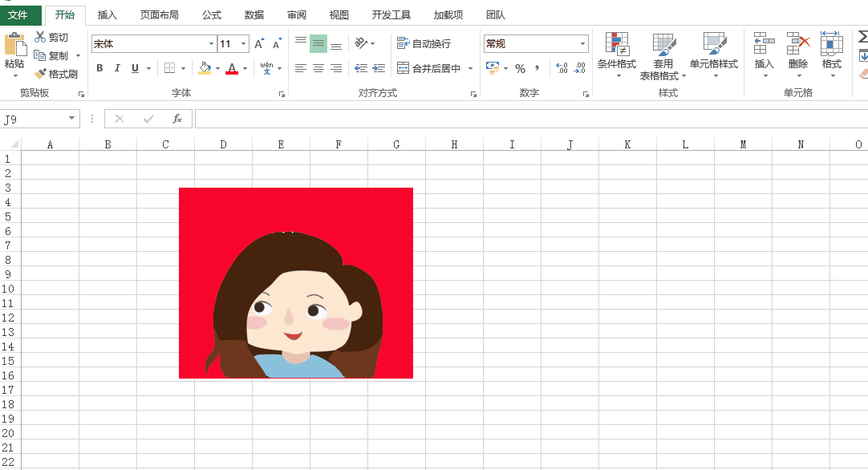Click the insert function fx icon
Screen dimensions: 868x470
pos(177,119)
